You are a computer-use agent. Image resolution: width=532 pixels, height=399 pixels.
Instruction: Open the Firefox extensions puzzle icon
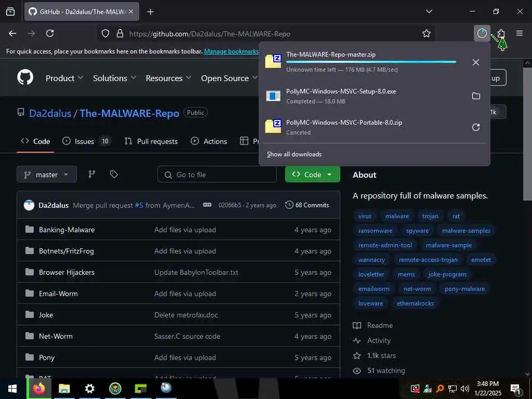(x=501, y=33)
